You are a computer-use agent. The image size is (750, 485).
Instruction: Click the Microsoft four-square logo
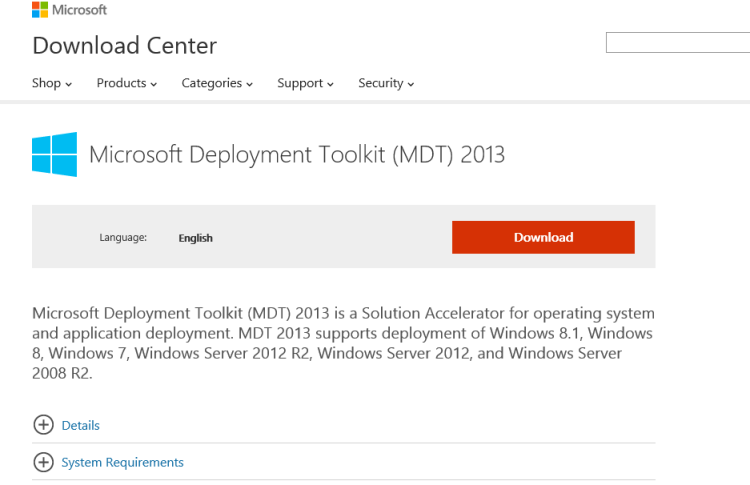click(42, 10)
